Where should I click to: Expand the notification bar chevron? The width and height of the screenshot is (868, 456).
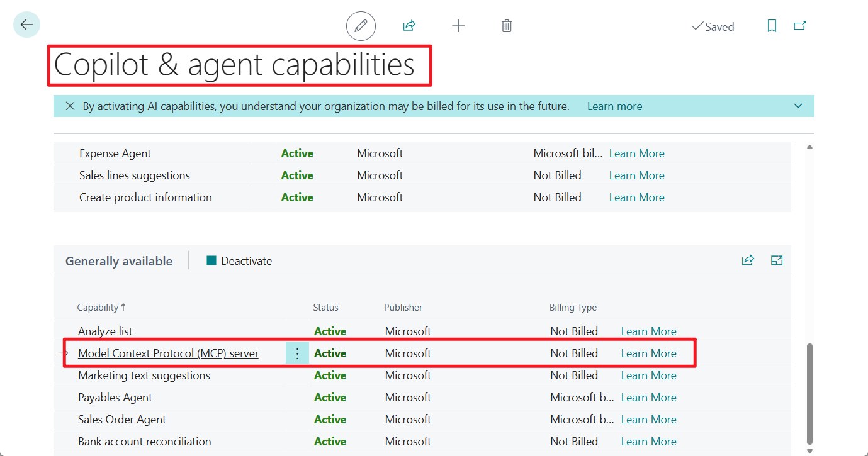(798, 106)
